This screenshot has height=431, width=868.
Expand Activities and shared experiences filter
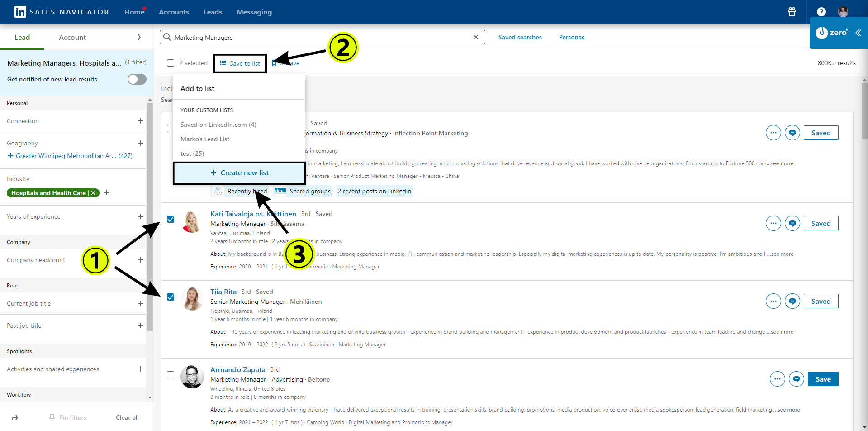point(141,369)
